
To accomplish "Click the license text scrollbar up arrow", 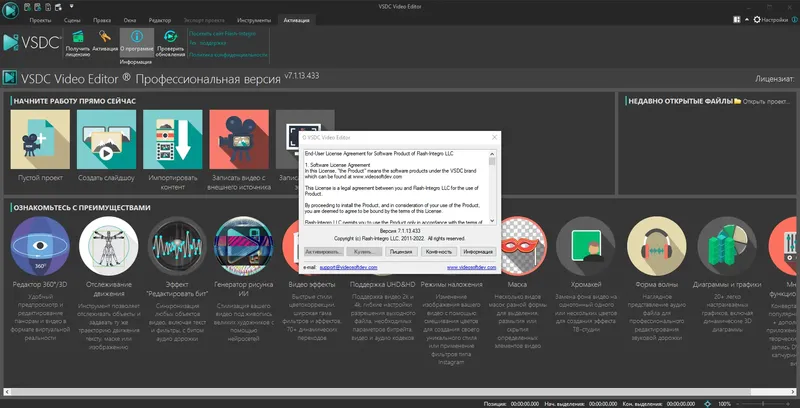I will [x=492, y=154].
